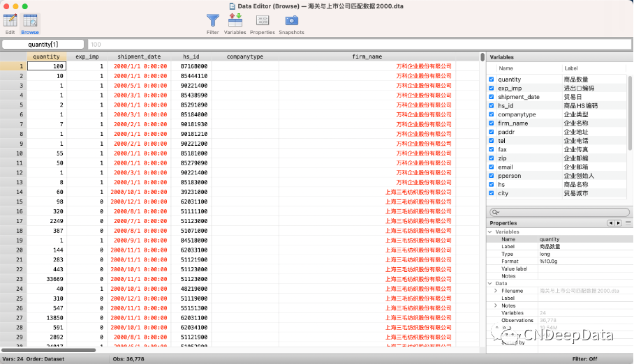
Task: Uncheck the paddr variable checkbox
Action: [492, 132]
